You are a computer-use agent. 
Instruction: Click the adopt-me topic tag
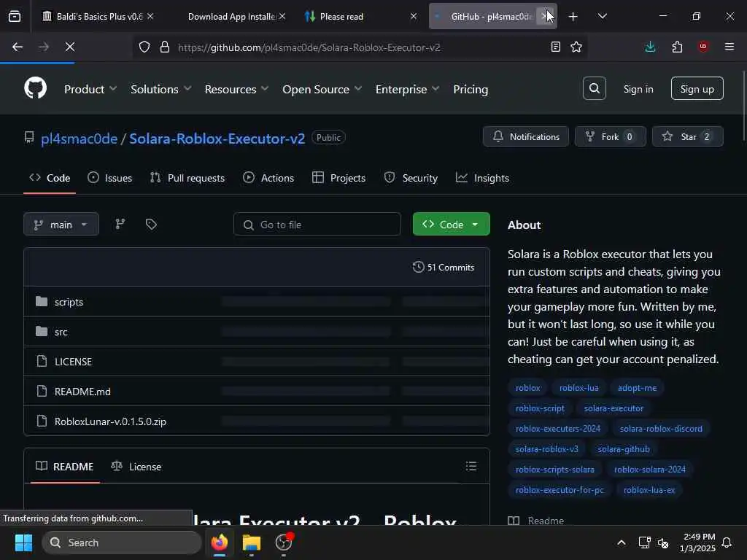pos(637,388)
